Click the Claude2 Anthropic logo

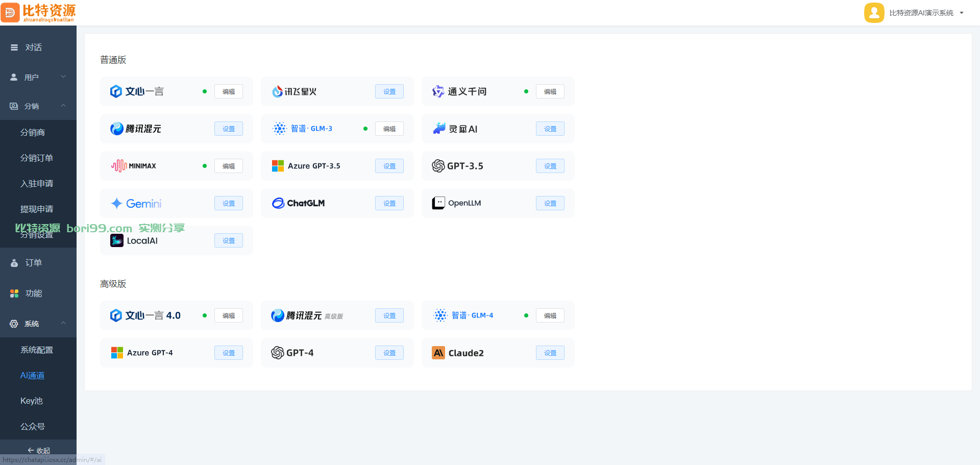point(438,353)
